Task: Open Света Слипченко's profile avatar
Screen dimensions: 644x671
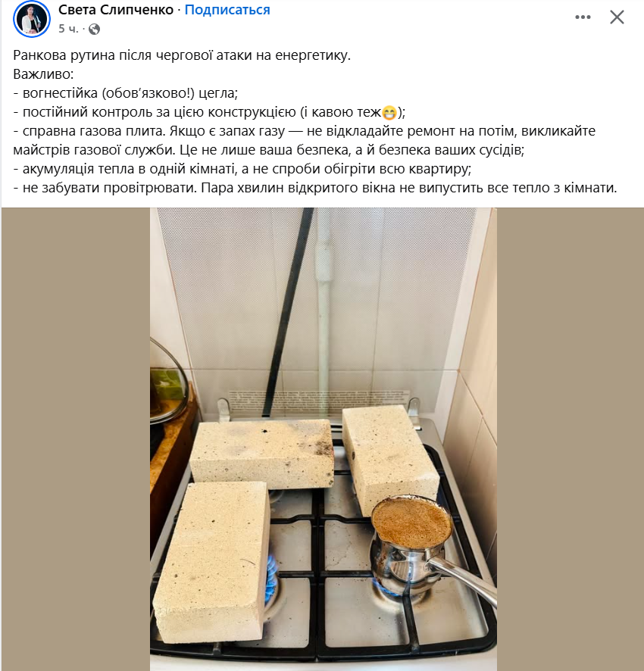Action: 32,19
